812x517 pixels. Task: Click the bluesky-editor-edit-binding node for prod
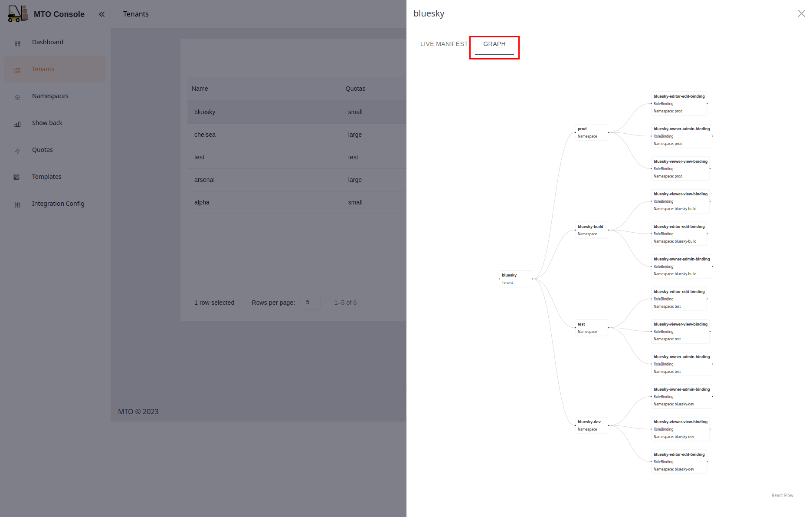pyautogui.click(x=679, y=103)
